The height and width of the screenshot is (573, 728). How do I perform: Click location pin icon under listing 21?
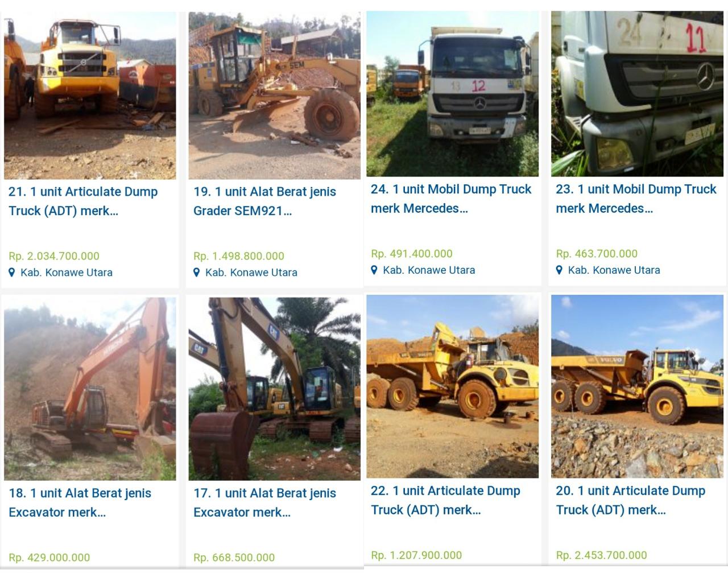click(12, 273)
